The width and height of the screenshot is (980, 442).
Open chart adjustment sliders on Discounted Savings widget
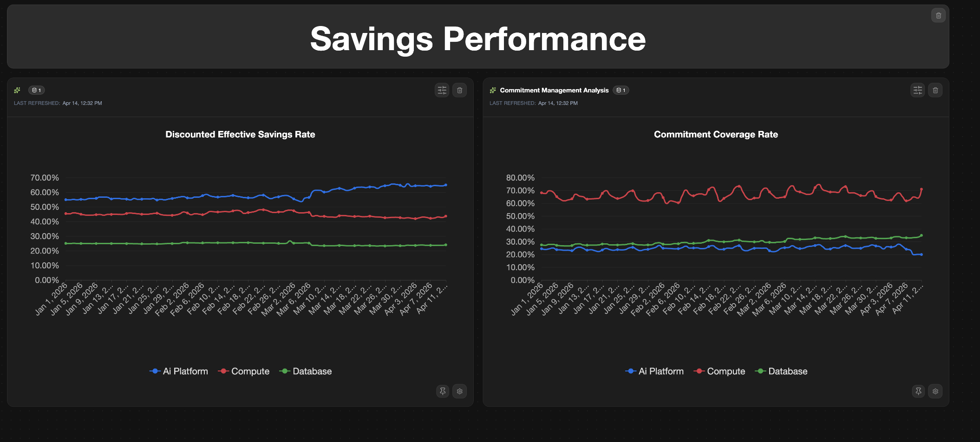pyautogui.click(x=442, y=90)
